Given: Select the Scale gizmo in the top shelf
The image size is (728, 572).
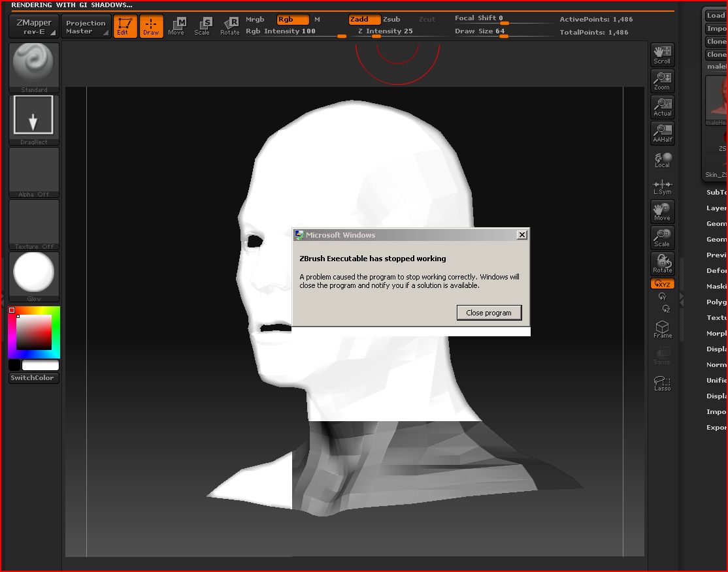Looking at the screenshot, I should 203,26.
